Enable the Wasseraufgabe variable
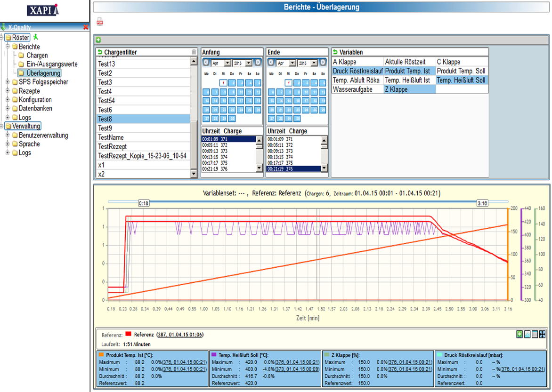The image size is (552, 392). click(357, 89)
